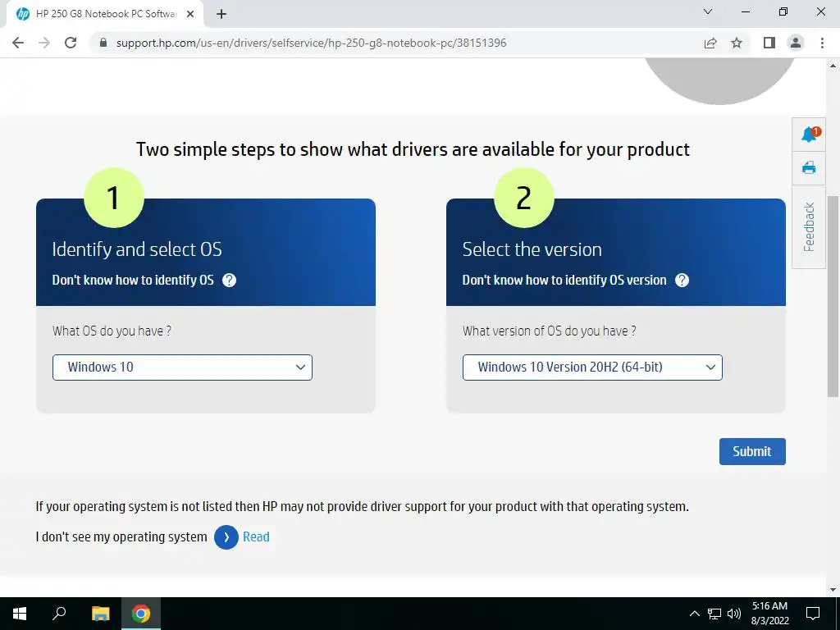Open the Windows Start menu
This screenshot has height=630, width=840.
tap(20, 614)
